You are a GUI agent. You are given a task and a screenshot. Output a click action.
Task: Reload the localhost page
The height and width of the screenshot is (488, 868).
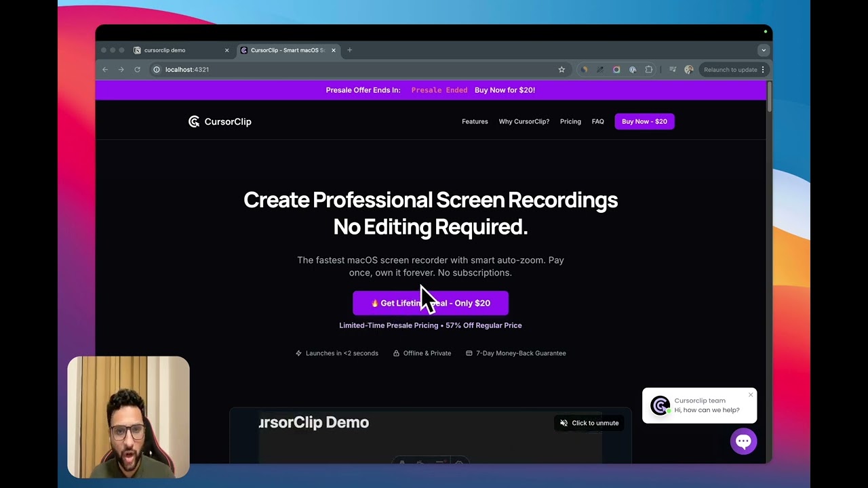(137, 70)
